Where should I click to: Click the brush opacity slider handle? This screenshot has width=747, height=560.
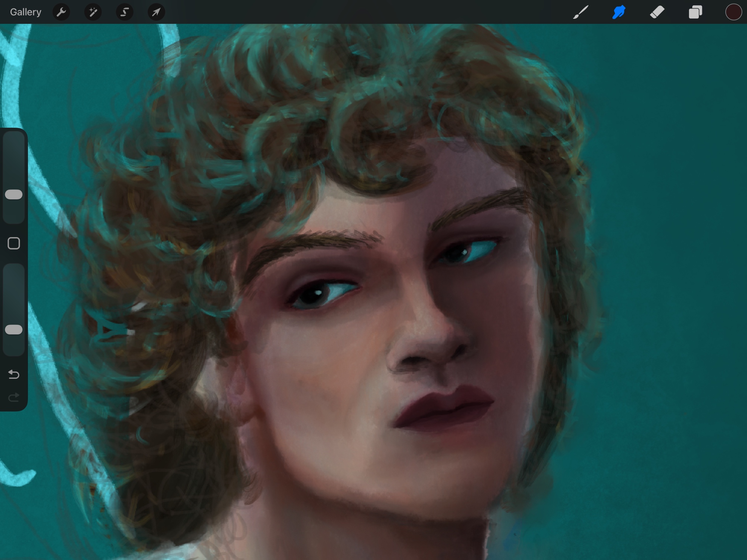pyautogui.click(x=14, y=329)
